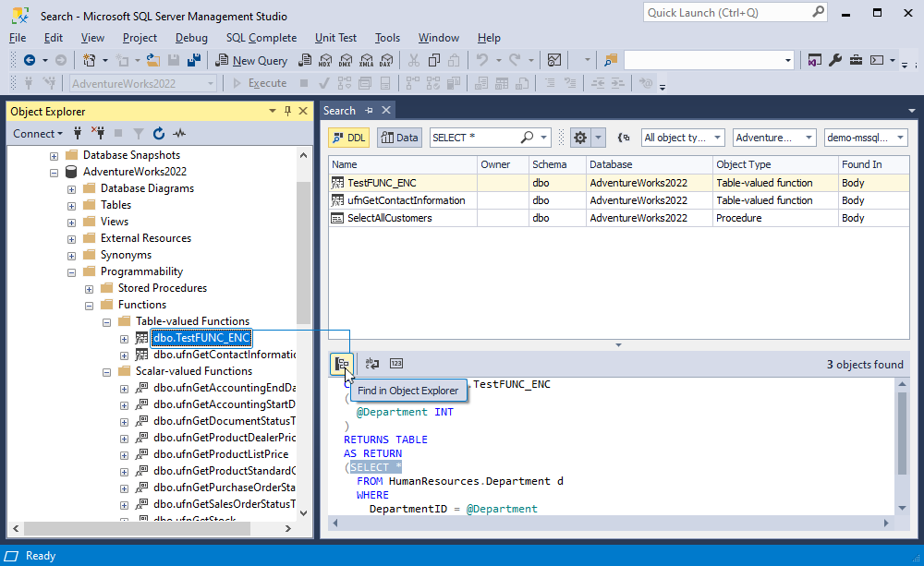Click the Disconnect icon in Object Explorer
924x566 pixels.
point(97,134)
